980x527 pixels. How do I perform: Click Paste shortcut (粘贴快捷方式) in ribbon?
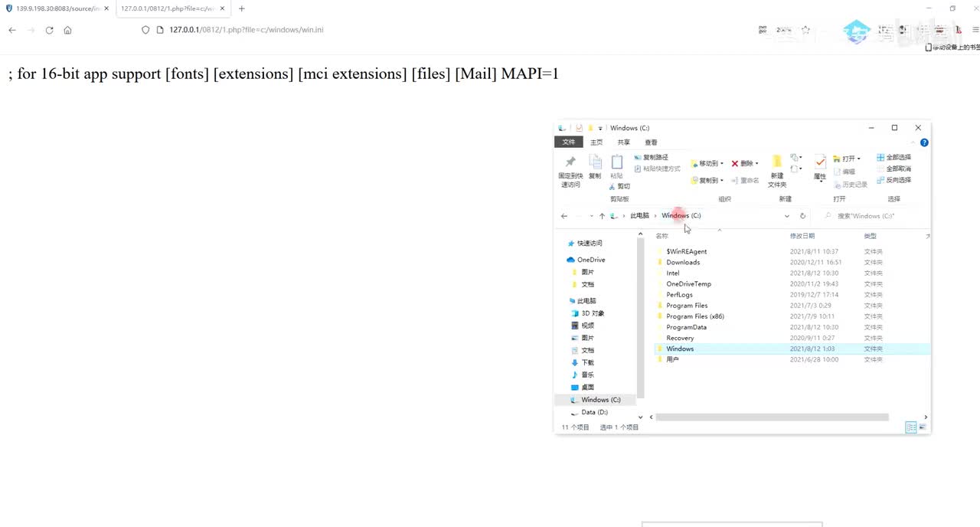click(657, 169)
